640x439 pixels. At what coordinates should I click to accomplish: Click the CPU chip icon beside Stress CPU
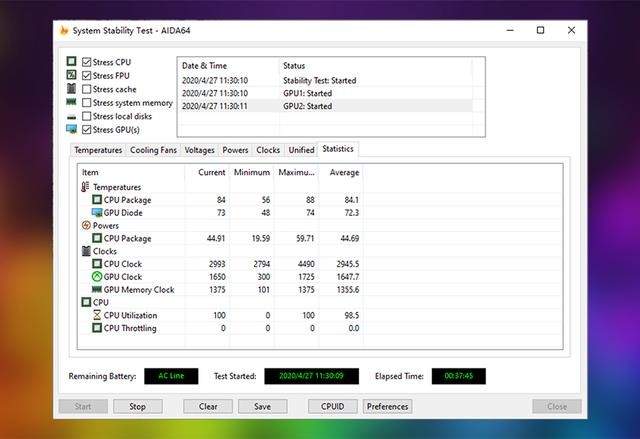pyautogui.click(x=71, y=61)
